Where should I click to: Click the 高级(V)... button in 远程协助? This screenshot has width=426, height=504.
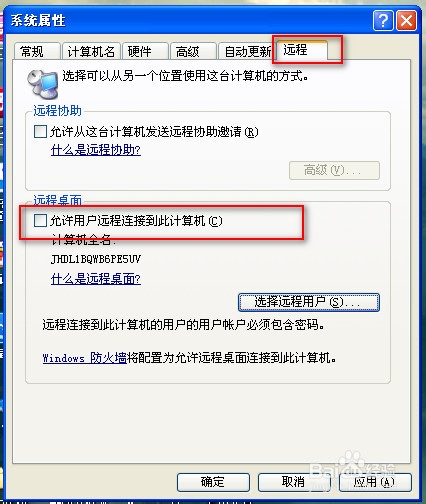click(334, 171)
